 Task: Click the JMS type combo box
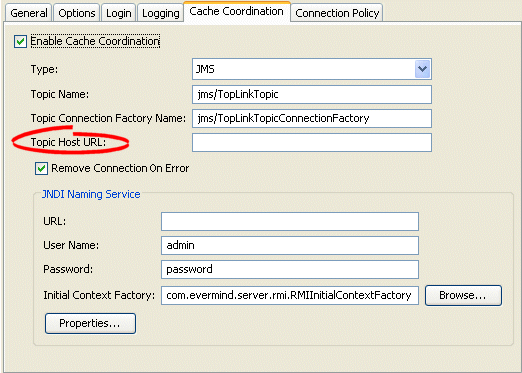[x=312, y=69]
